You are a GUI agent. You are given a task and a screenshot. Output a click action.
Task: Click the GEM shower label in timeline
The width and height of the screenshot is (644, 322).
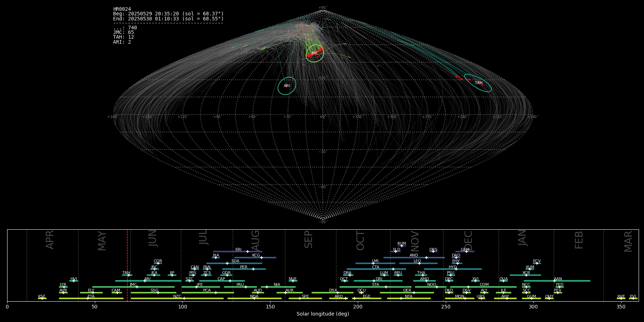point(465,250)
